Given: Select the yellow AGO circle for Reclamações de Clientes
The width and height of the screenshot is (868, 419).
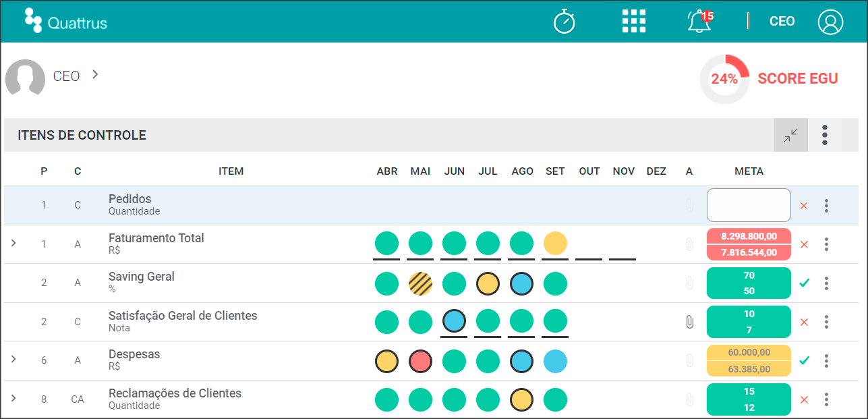Looking at the screenshot, I should click(521, 399).
